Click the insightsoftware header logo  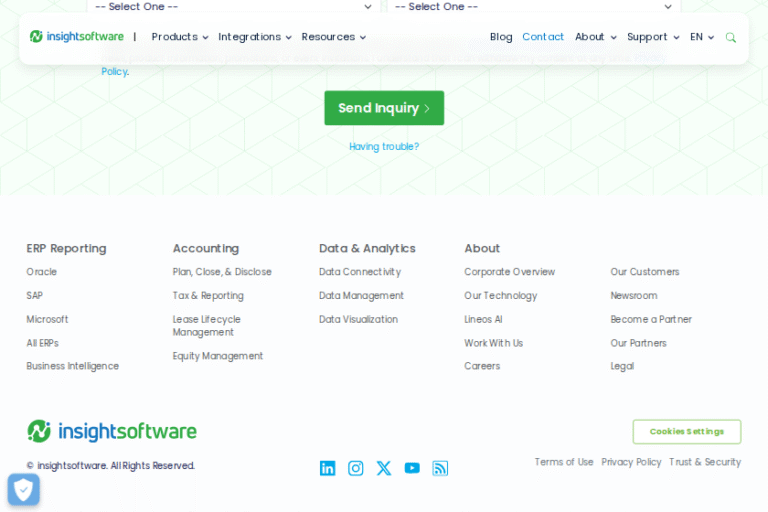click(x=77, y=37)
